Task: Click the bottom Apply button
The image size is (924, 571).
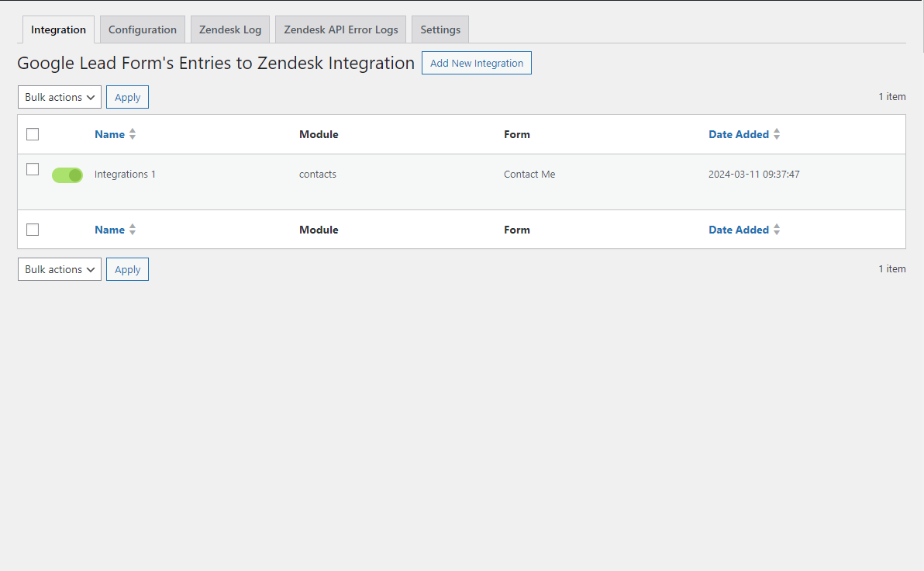Action: [127, 269]
